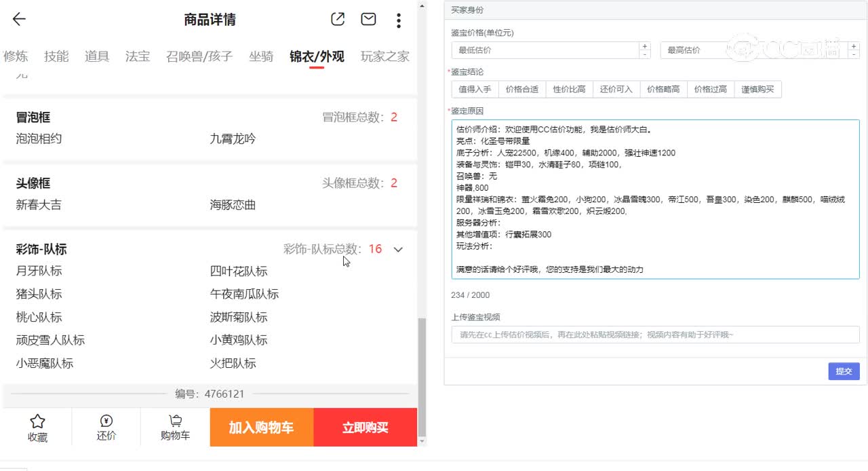Favorite the item via the 收藏 star icon

tap(37, 427)
